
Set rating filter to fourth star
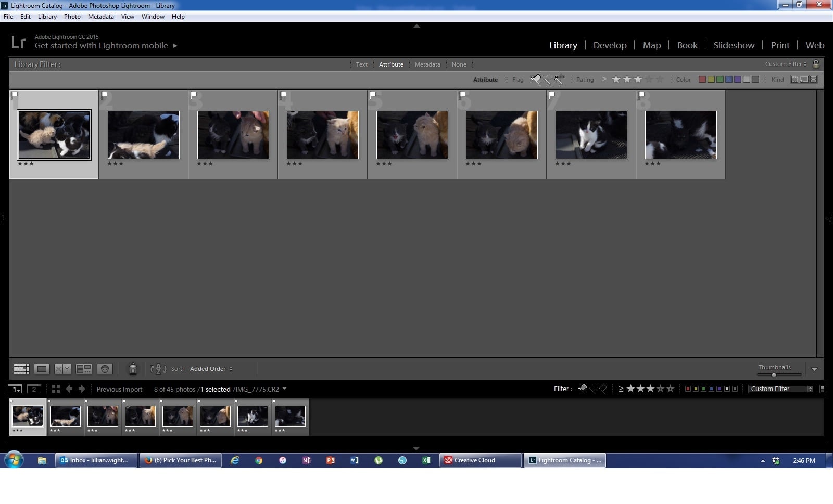click(x=649, y=80)
